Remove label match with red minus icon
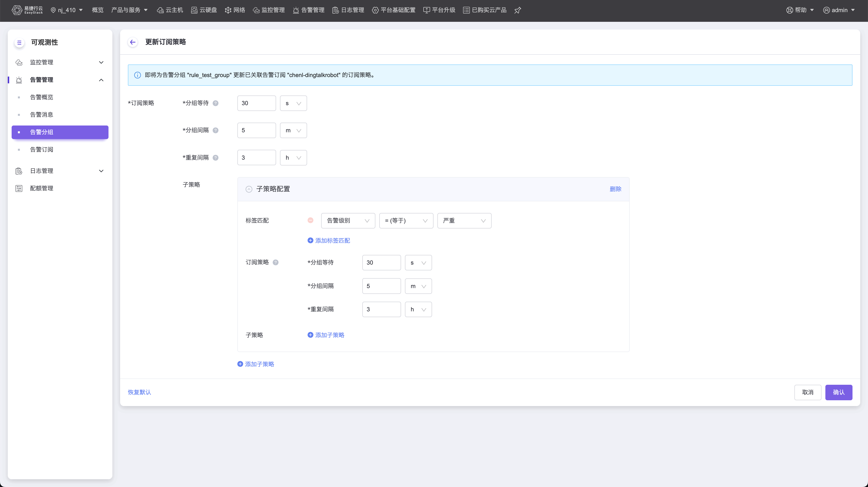This screenshot has height=487, width=868. [310, 220]
